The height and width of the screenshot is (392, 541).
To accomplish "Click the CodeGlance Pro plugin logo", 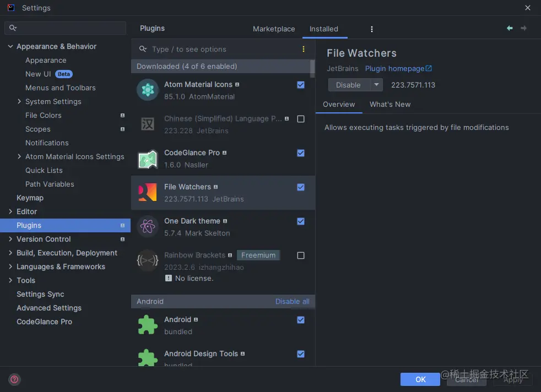I will pos(148,159).
